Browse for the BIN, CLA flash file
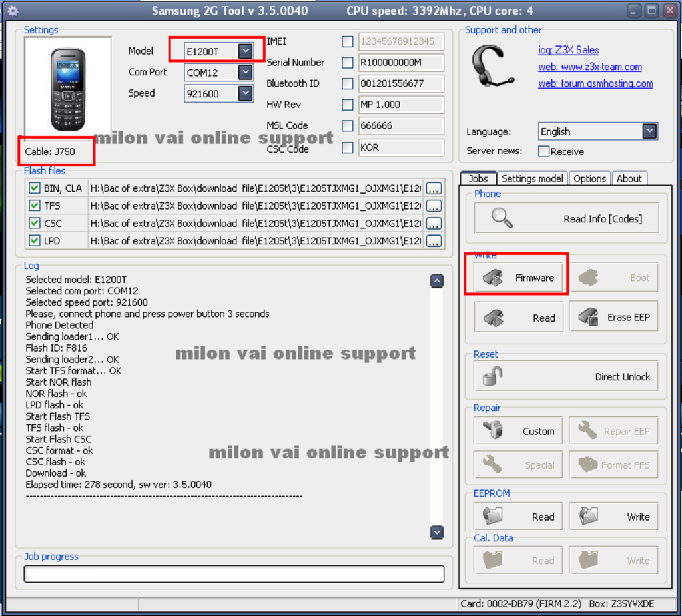Image resolution: width=682 pixels, height=616 pixels. tap(434, 188)
